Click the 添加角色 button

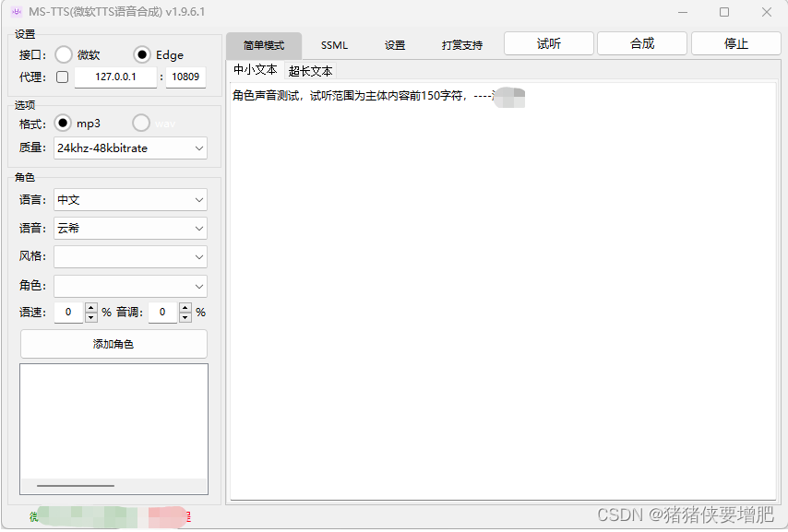[113, 344]
